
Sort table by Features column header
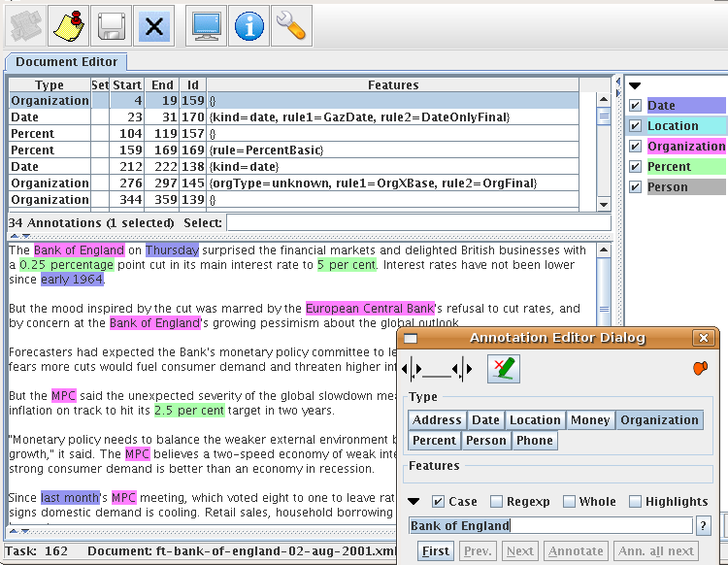(393, 85)
